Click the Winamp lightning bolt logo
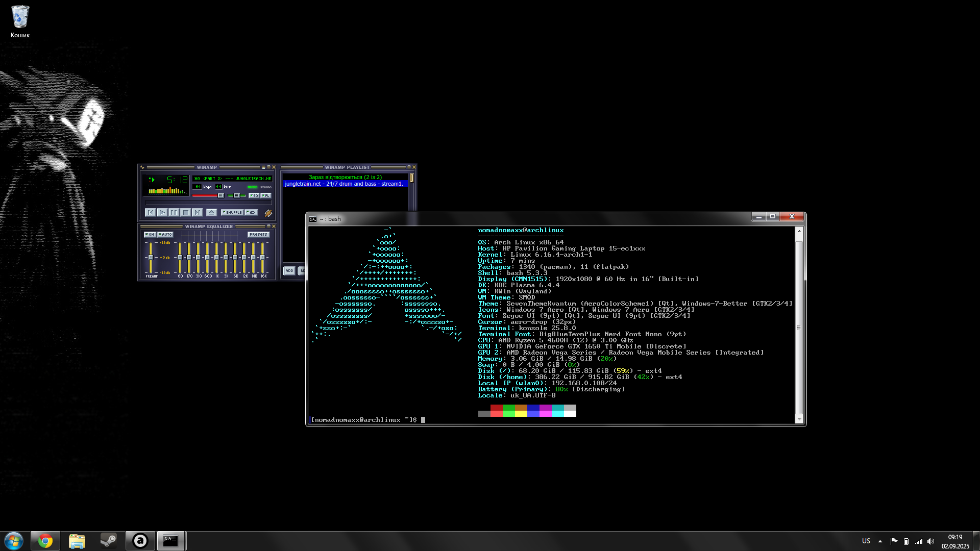Image resolution: width=980 pixels, height=551 pixels. pyautogui.click(x=268, y=213)
